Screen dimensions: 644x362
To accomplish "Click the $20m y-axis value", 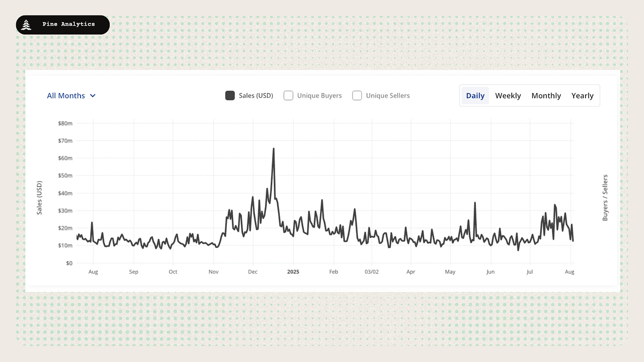I will [x=65, y=228].
